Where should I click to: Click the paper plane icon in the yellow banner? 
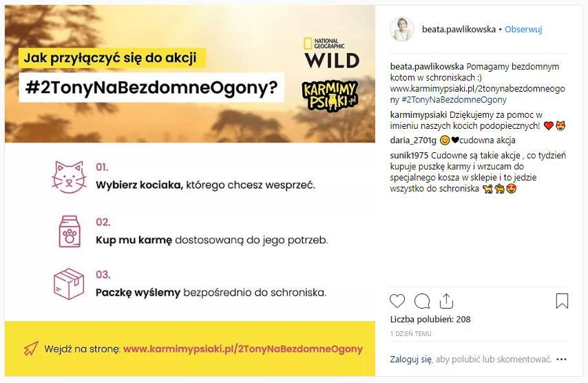[31, 348]
